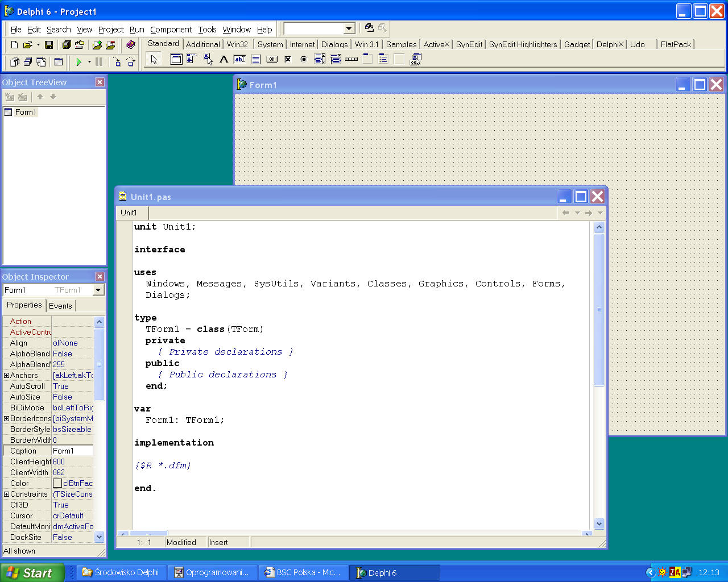Image resolution: width=728 pixels, height=582 pixels.
Task: Select the ActionList component icon
Action: [416, 59]
